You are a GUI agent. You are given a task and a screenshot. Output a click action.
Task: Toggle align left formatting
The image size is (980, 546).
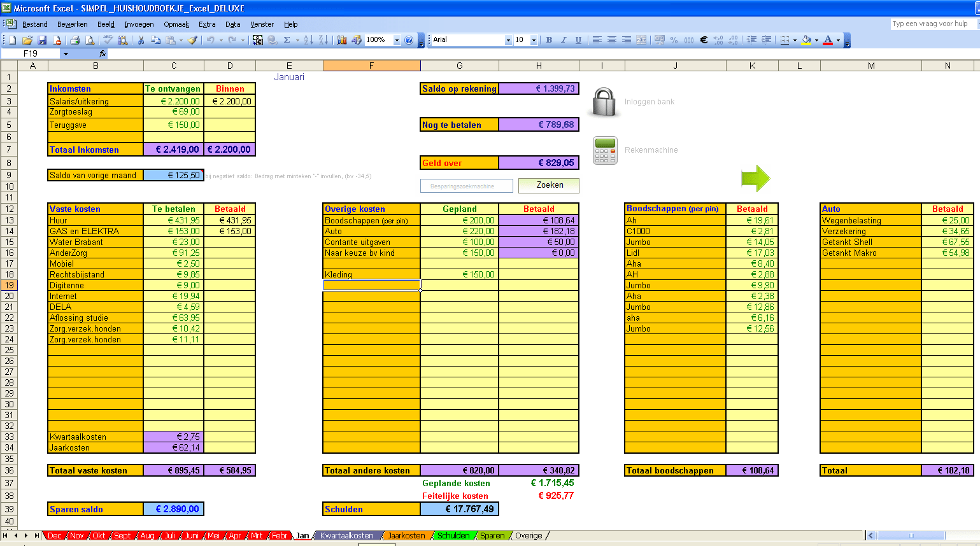click(x=597, y=40)
